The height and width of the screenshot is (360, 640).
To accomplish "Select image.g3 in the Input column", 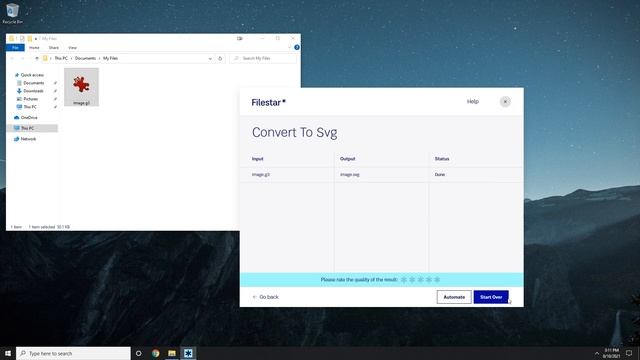I will pyautogui.click(x=260, y=174).
